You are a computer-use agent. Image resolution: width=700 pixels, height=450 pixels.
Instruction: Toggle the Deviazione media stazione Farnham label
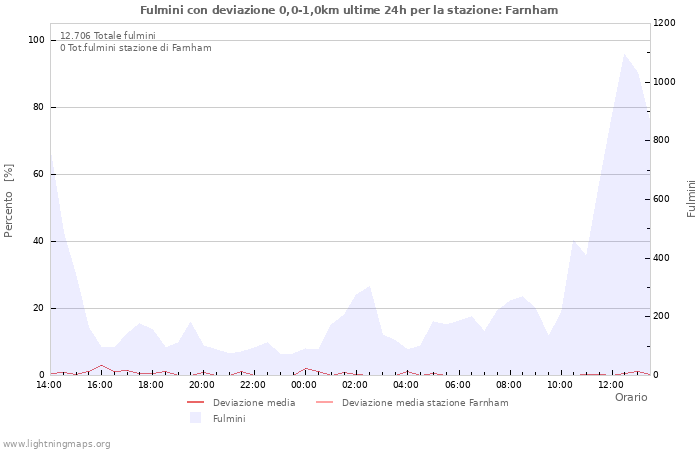(425, 403)
